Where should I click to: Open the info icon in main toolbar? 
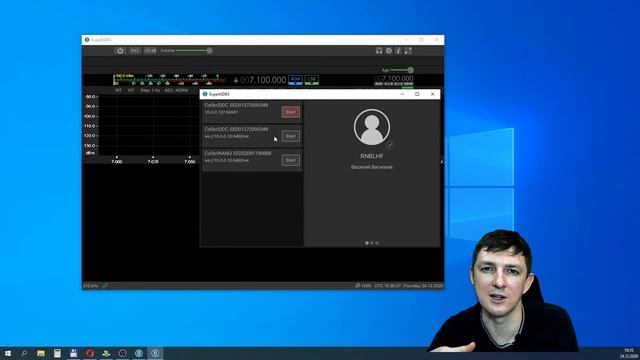[x=398, y=51]
